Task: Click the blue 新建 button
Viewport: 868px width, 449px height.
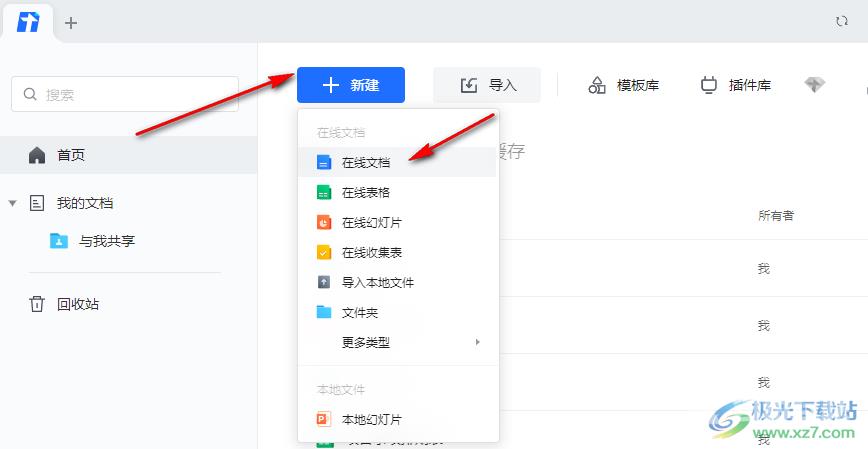Action: click(350, 85)
